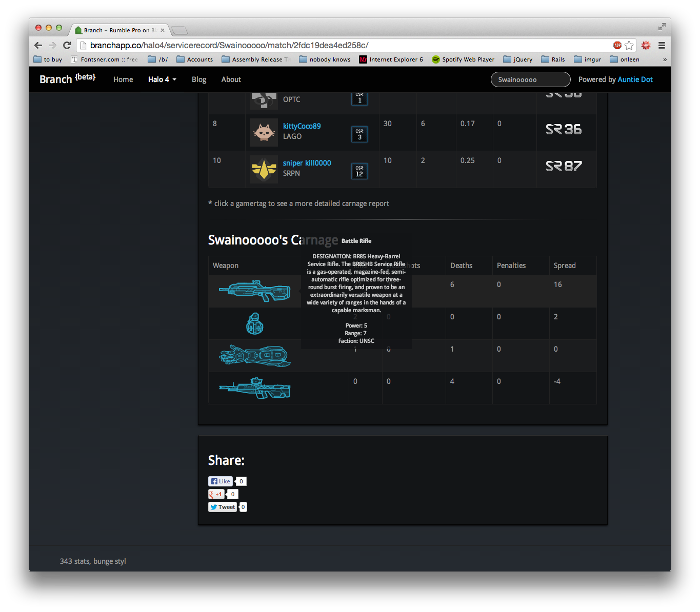Screen dimensions: 700x612
Task: Open the /b/ bookmarks folder
Action: [x=158, y=59]
